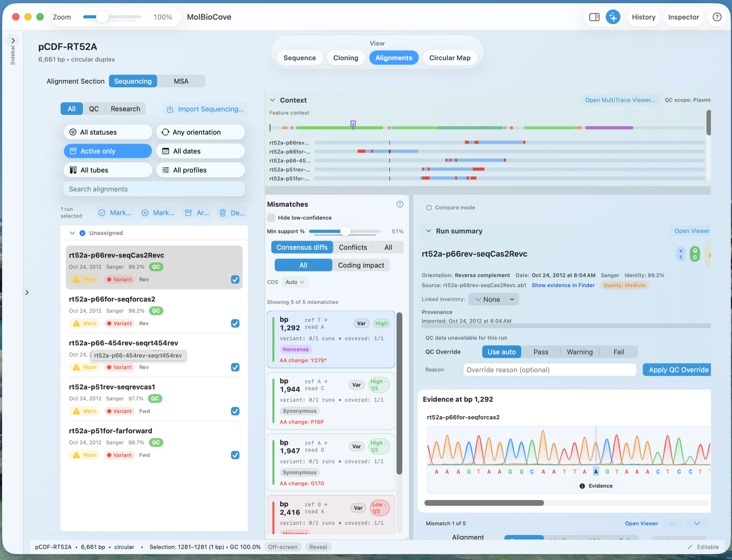Toggle the side panel layout icon
This screenshot has width=732, height=560.
594,17
